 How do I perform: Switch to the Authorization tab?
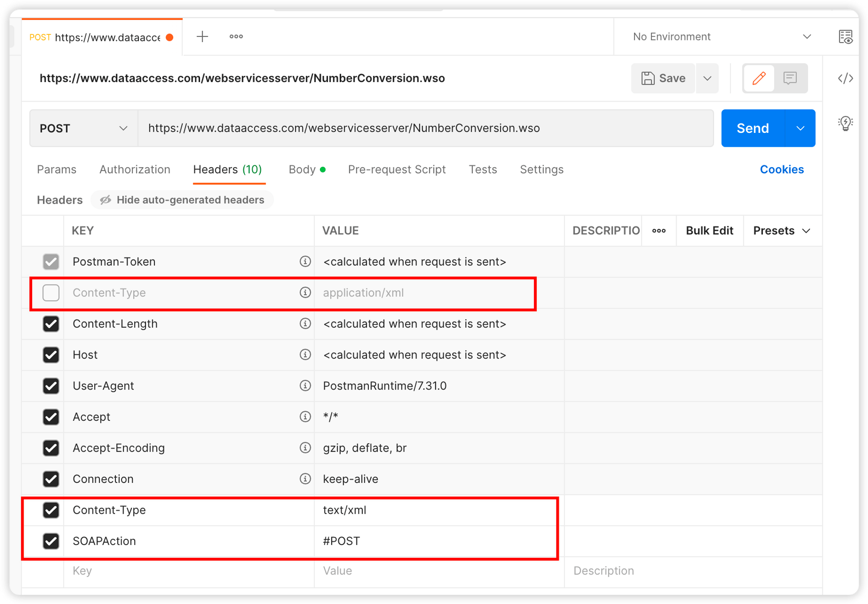(135, 169)
